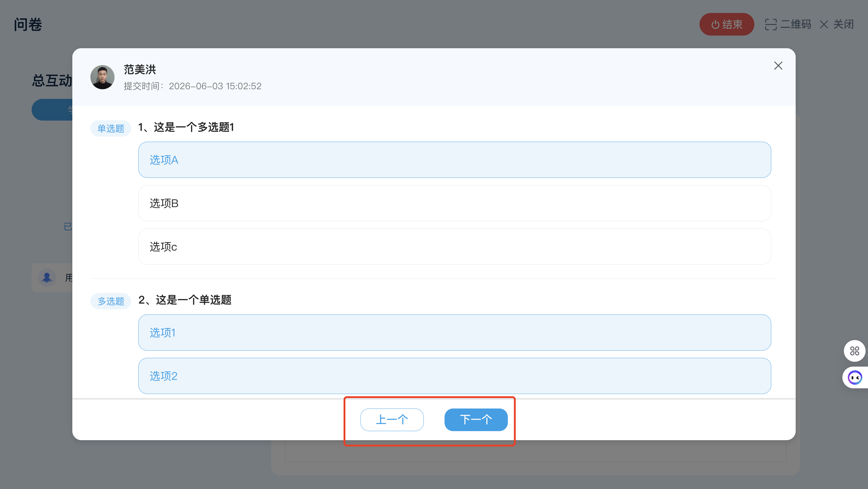Go to previous respondent with 上一个
The width and height of the screenshot is (868, 489).
coord(392,420)
